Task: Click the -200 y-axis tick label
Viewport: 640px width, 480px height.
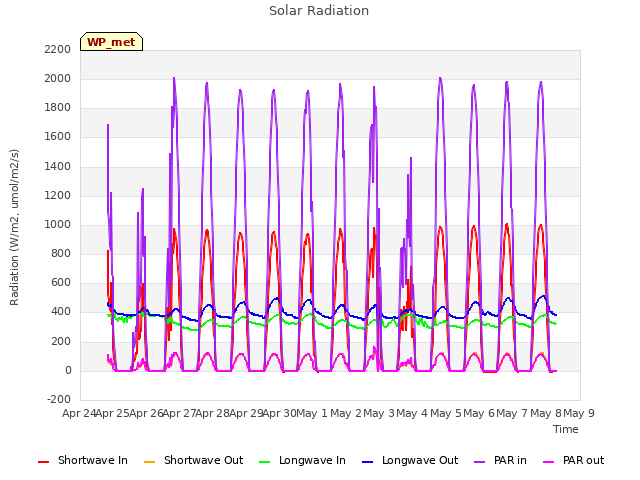Action: [59, 400]
